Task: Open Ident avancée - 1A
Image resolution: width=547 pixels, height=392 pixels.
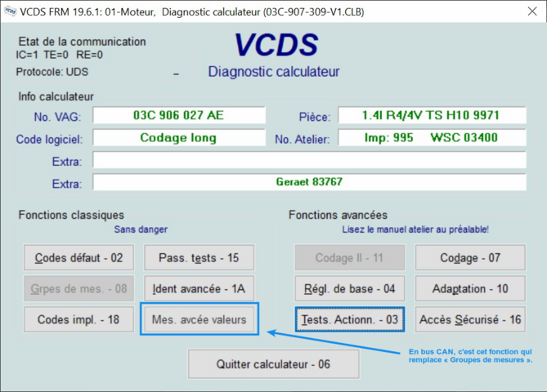Action: pyautogui.click(x=200, y=288)
